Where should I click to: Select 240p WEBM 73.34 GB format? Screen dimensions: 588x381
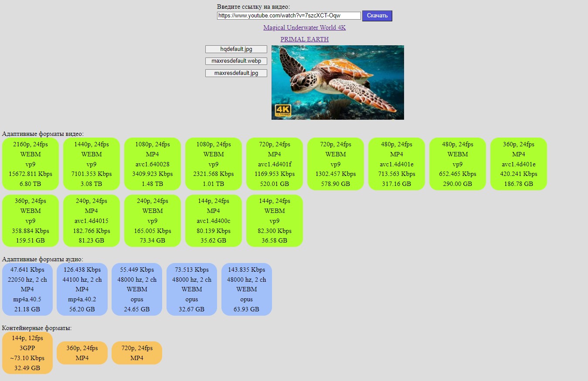pos(153,221)
